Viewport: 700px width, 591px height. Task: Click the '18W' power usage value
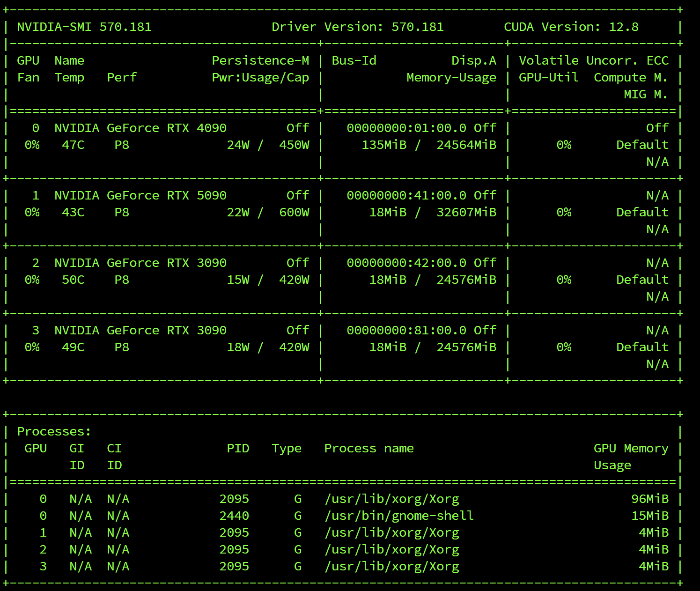click(238, 347)
